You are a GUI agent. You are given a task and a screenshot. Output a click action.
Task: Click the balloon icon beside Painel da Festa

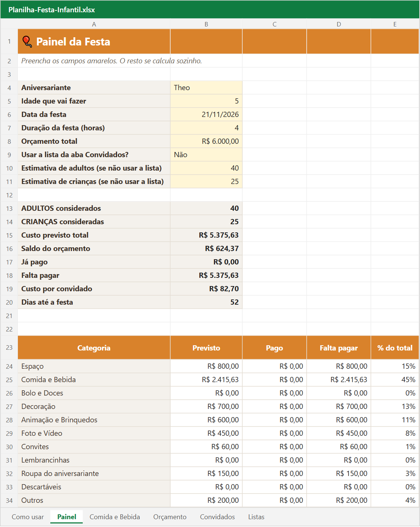coord(27,41)
